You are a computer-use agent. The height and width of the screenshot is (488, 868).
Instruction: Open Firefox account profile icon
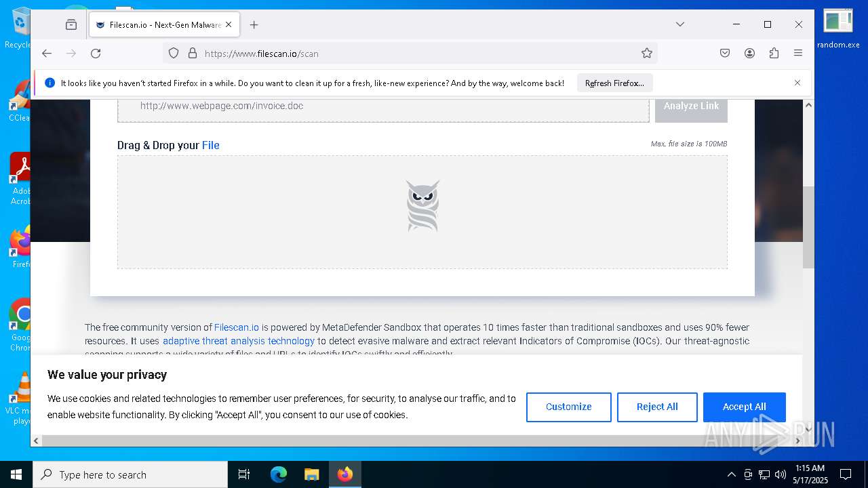[x=749, y=53]
